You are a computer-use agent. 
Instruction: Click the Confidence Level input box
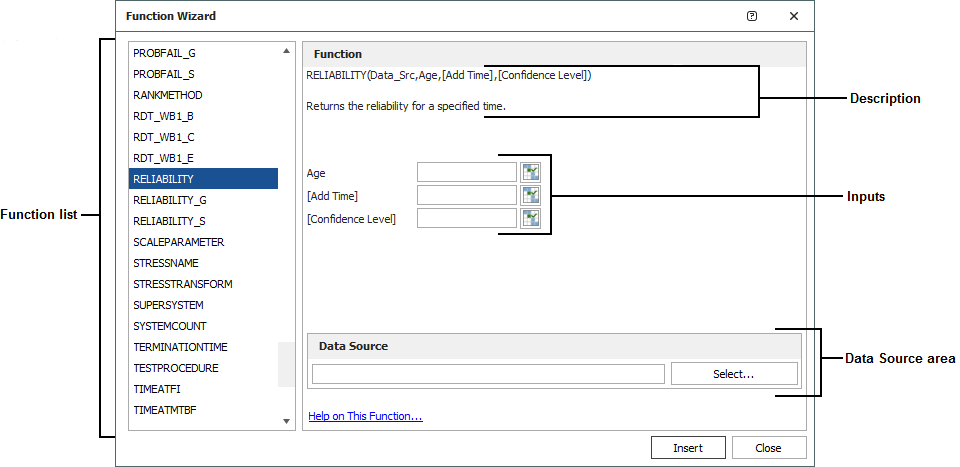pyautogui.click(x=466, y=218)
